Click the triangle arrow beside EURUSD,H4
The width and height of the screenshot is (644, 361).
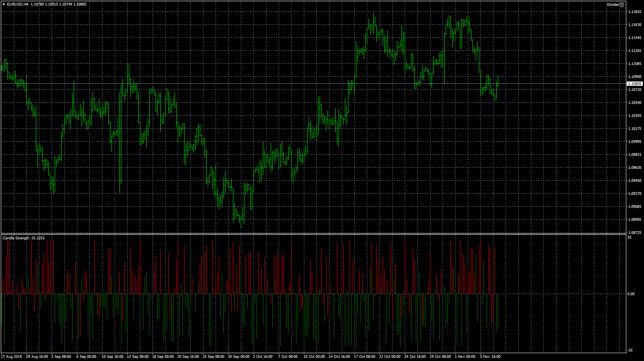pos(4,4)
